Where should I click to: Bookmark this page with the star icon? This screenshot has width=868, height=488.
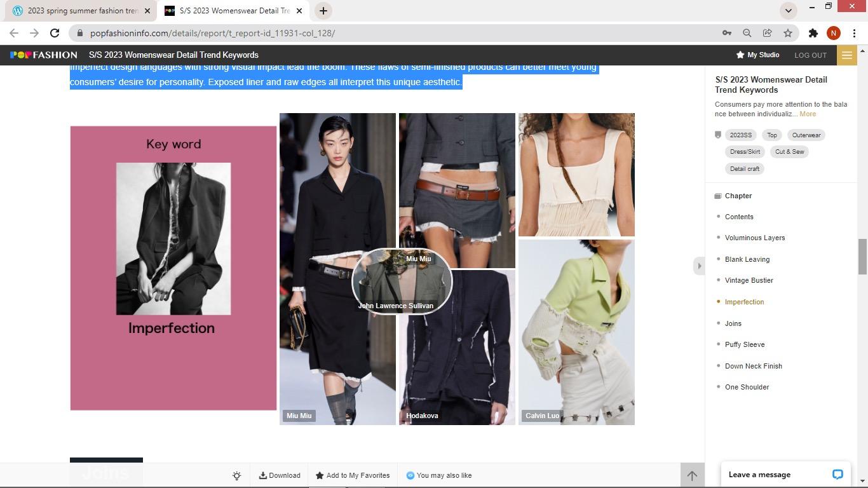pyautogui.click(x=788, y=33)
